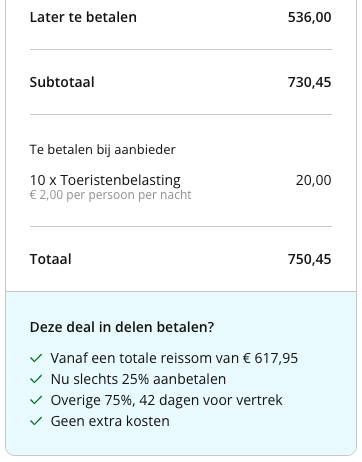Click 'Vanaf een totale reissom van € 617,95' text
The height and width of the screenshot is (462, 362).
(x=174, y=358)
